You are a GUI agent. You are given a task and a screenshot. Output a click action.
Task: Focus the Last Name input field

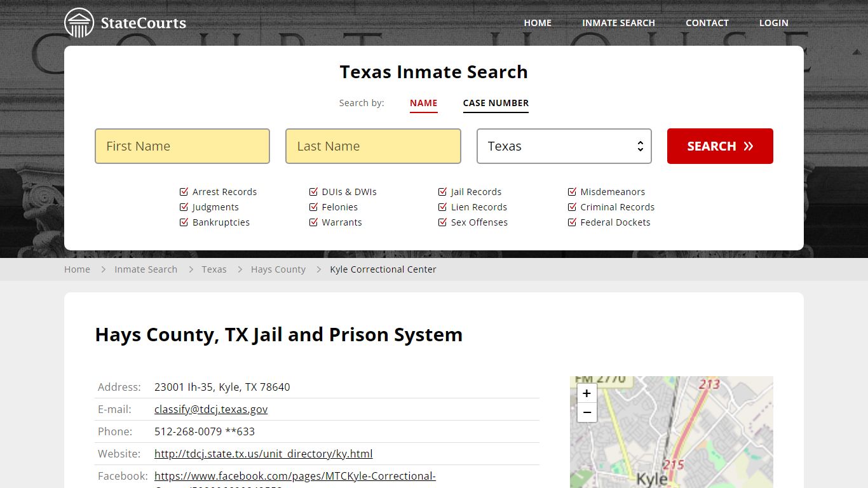pos(373,146)
